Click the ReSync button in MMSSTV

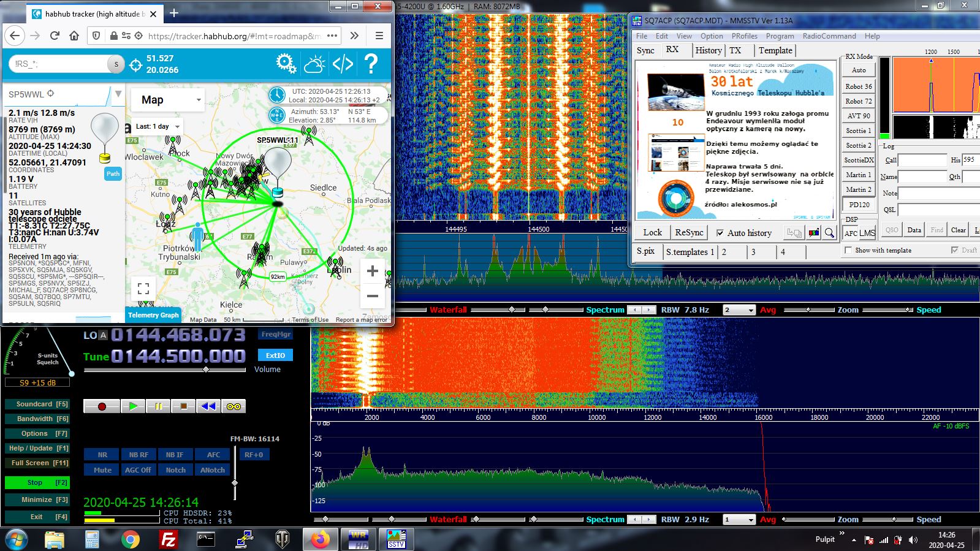pyautogui.click(x=689, y=233)
